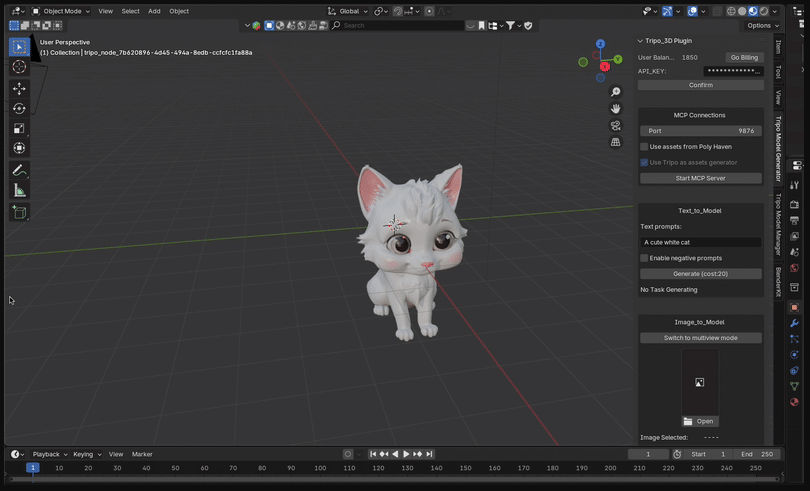The height and width of the screenshot is (491, 810).
Task: Open the Modifiers wrench properties tab
Action: 795,323
